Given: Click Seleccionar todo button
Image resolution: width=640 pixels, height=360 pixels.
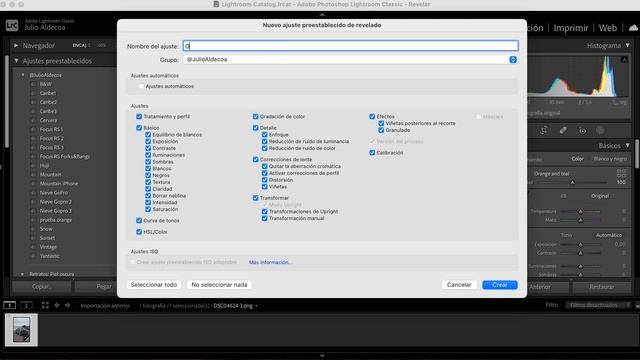Looking at the screenshot, I should [154, 285].
